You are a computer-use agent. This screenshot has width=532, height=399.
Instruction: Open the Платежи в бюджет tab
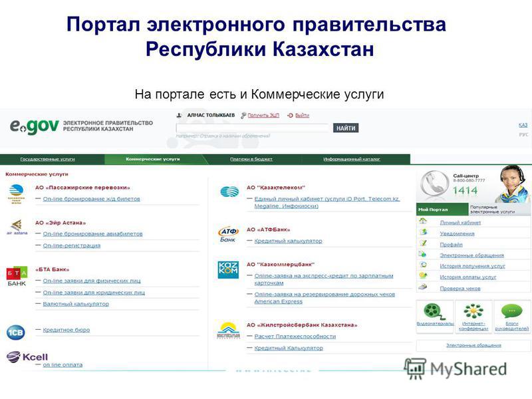251,159
